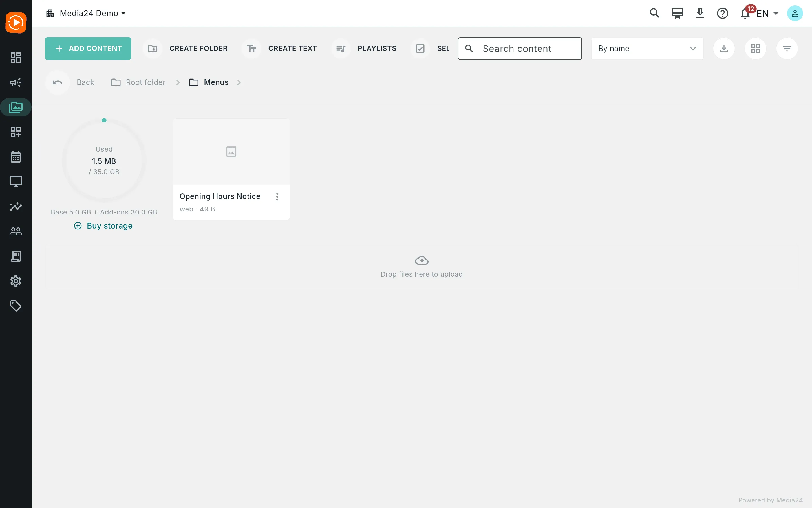Click the download icon in header
The width and height of the screenshot is (812, 508).
[x=700, y=14]
